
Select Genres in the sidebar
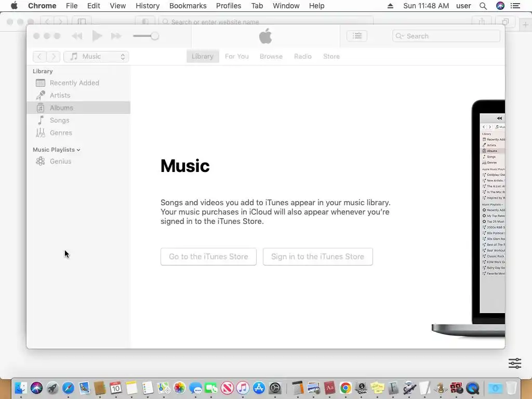click(78, 132)
